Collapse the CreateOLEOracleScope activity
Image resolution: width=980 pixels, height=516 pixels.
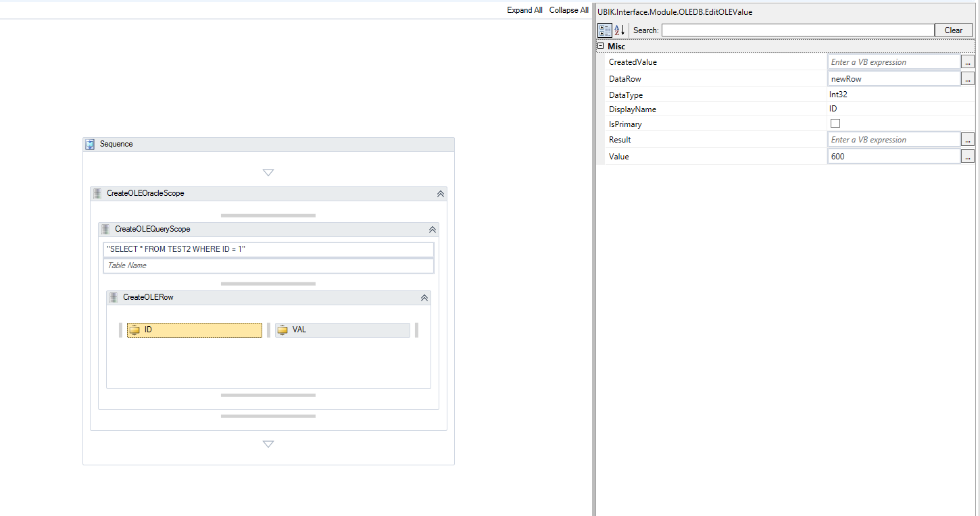pyautogui.click(x=441, y=194)
